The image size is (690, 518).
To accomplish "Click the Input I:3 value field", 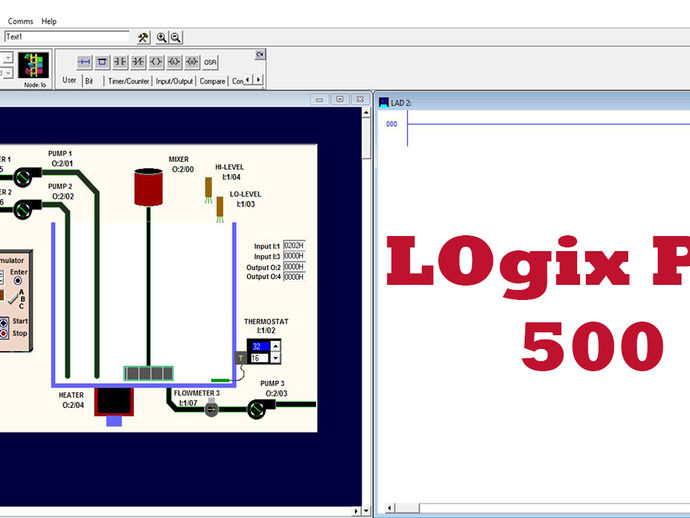I will (x=294, y=256).
